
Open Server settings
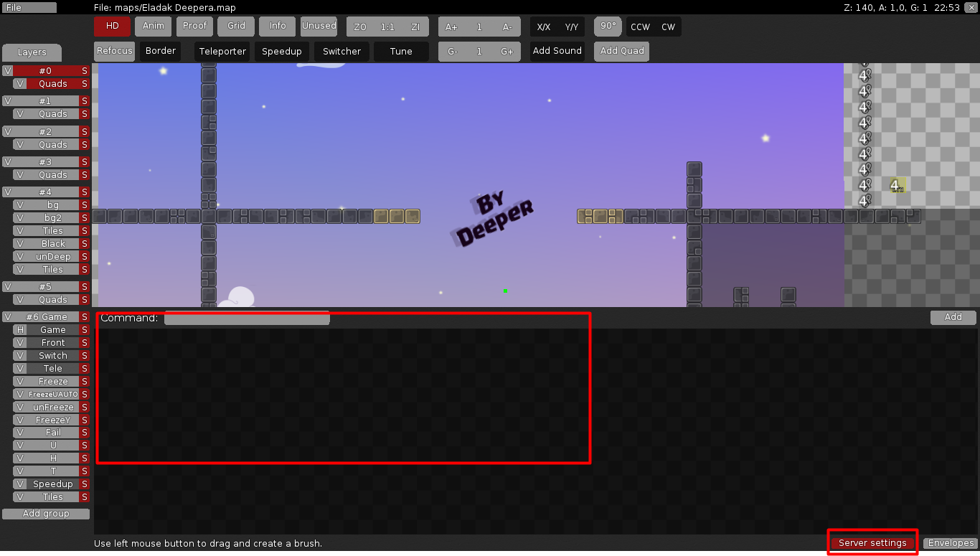coord(872,543)
